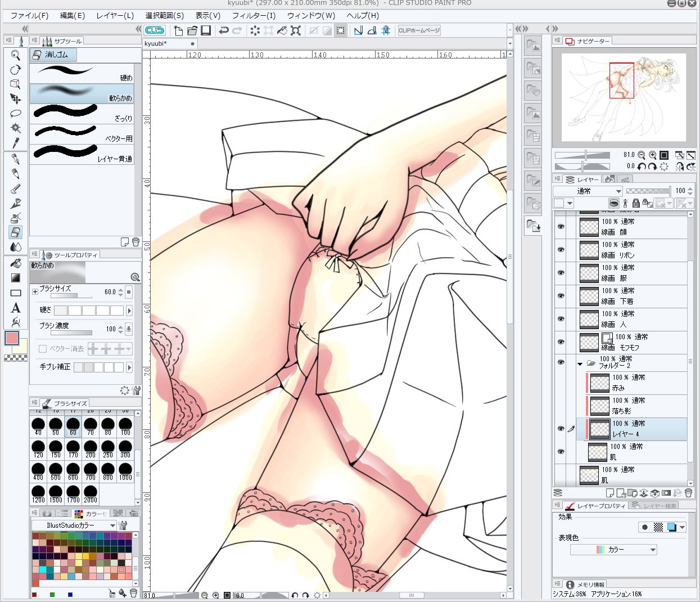Enable the ベクター消去 checkbox
Viewport: 700px width, 602px height.
pyautogui.click(x=42, y=349)
